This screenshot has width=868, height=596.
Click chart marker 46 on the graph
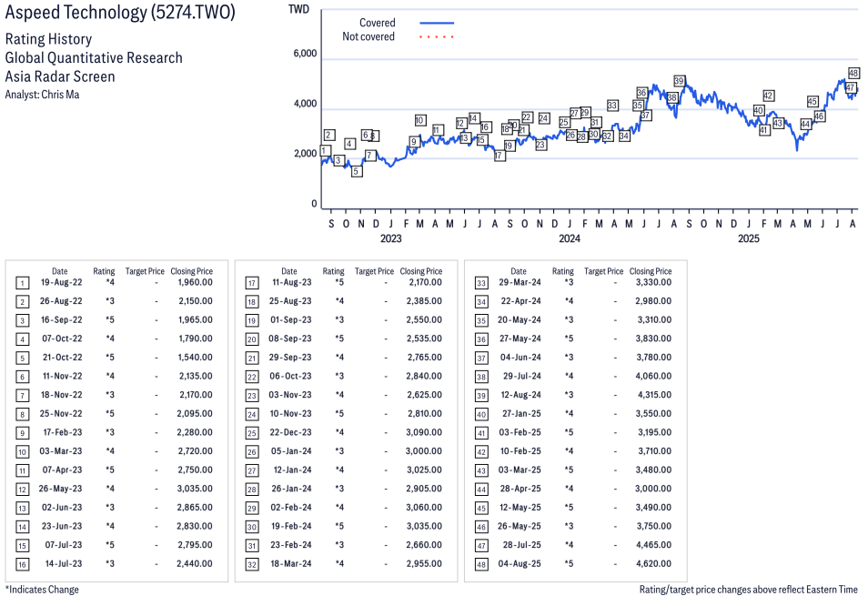coord(819,116)
